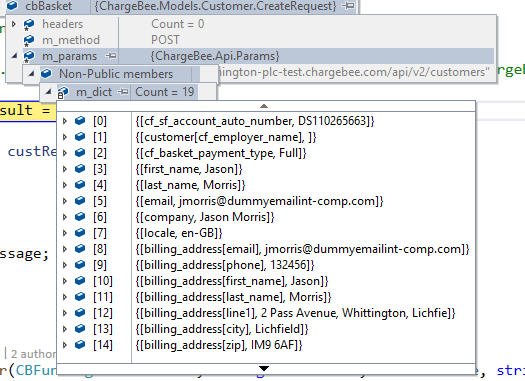Select the cf_sf_account_auto_number value DS110265663
Viewport: 525px width, 381px height.
255,121
